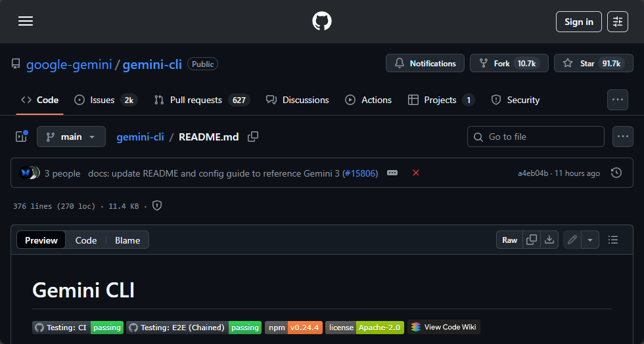This screenshot has height=344, width=644.
Task: Click the pencil edit file icon
Action: (572, 240)
